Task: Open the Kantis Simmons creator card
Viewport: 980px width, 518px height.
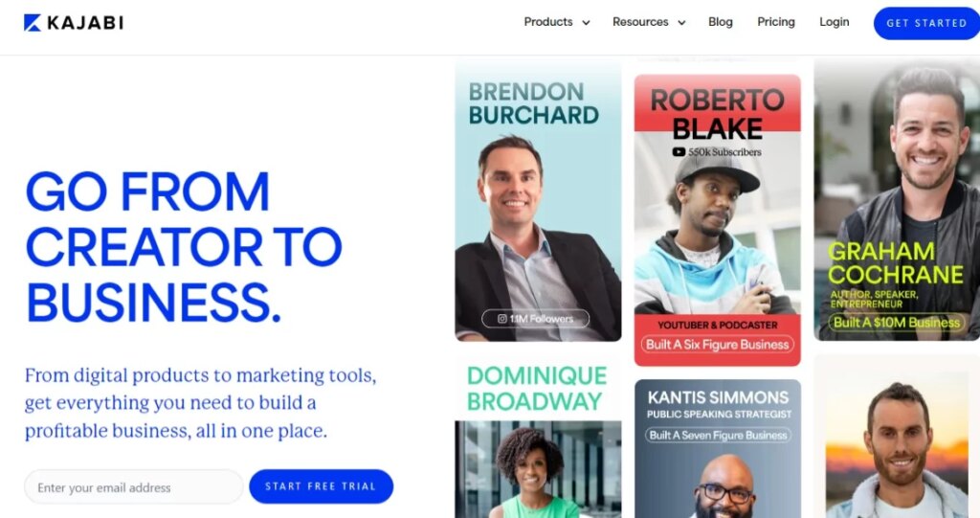Action: click(718, 448)
